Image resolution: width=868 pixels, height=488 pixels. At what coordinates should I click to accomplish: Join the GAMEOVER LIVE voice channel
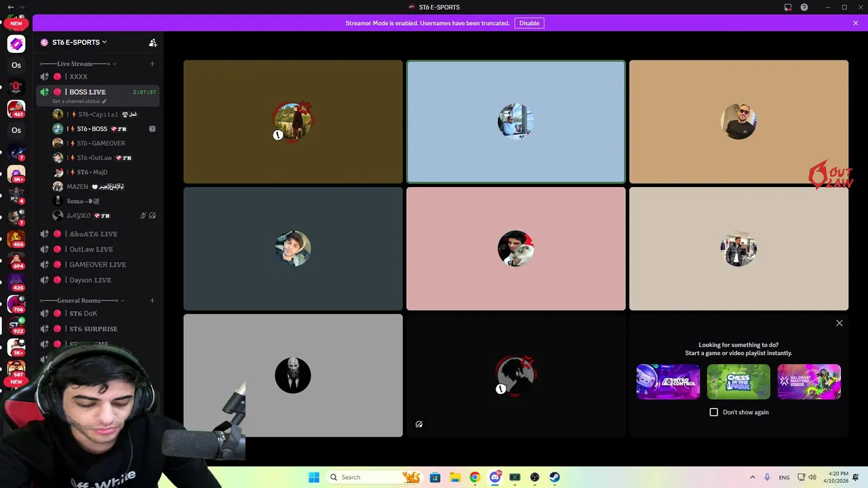pos(98,264)
